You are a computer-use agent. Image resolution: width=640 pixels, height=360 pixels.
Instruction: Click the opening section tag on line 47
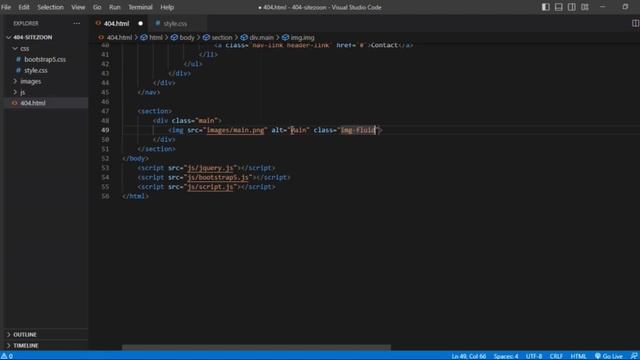click(155, 111)
